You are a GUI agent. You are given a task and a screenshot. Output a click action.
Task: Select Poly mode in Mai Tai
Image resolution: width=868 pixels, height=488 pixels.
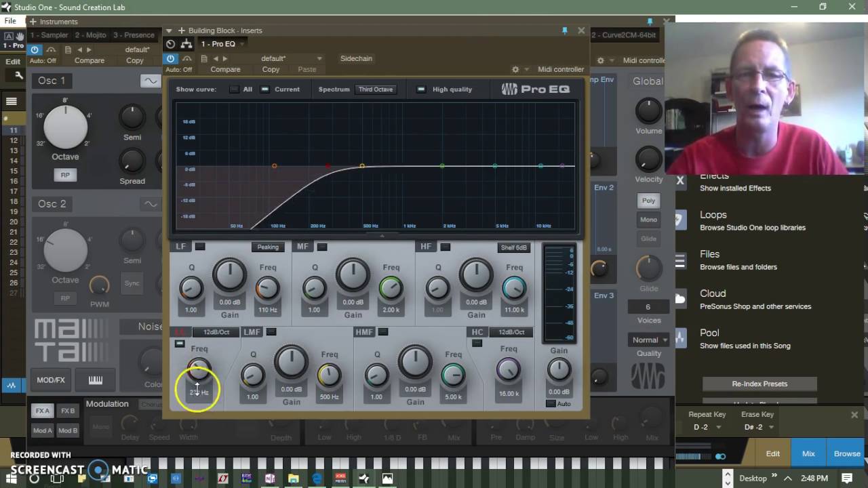tap(649, 201)
